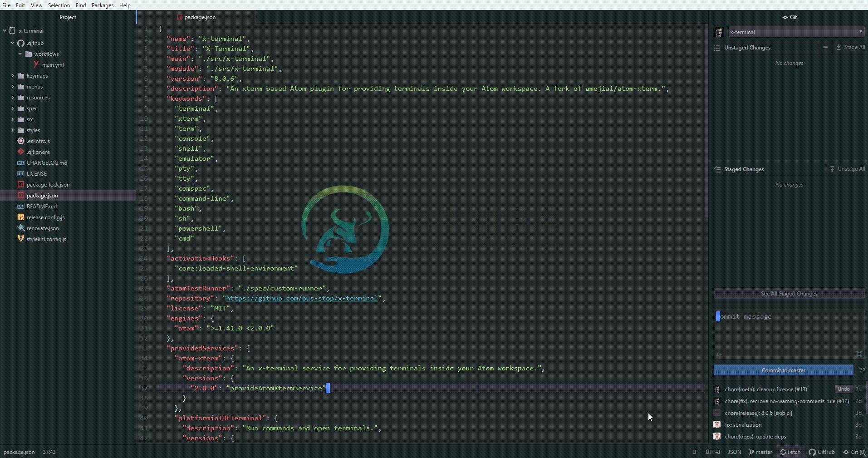This screenshot has height=458, width=868.
Task: Open the Selection menu
Action: point(59,5)
